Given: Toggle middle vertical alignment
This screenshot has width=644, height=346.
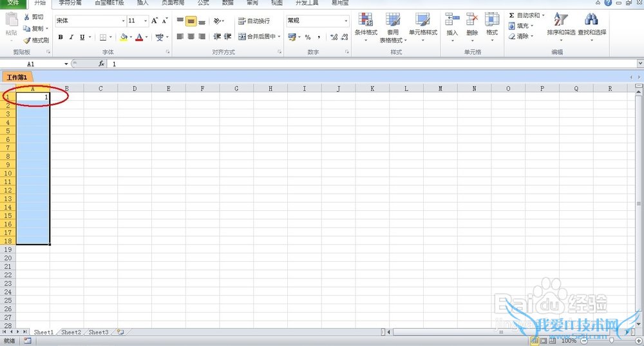Looking at the screenshot, I should [x=191, y=21].
